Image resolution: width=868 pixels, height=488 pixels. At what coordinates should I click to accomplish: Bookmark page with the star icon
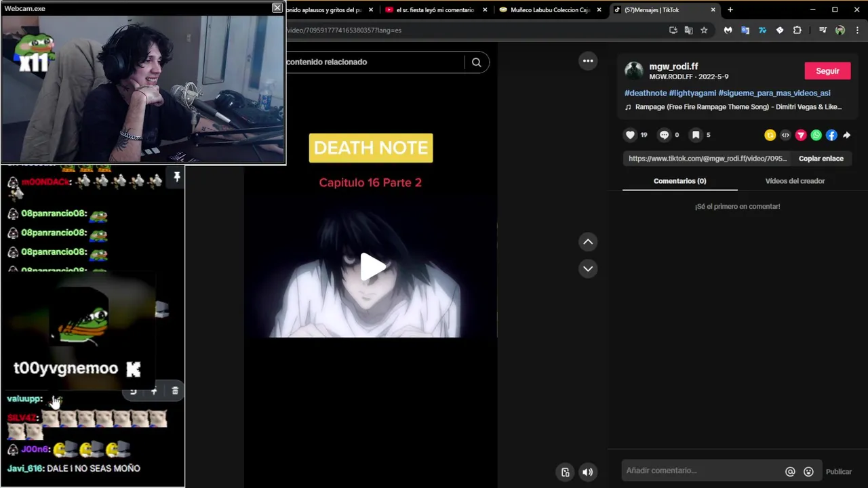click(704, 30)
